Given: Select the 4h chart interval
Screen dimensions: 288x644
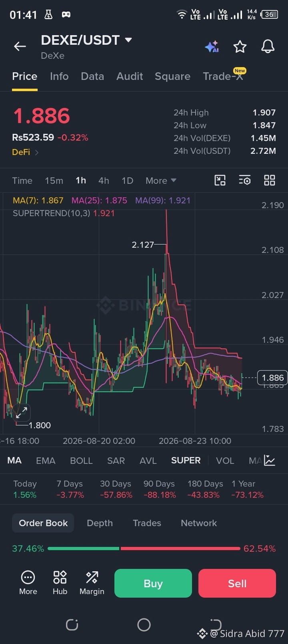Looking at the screenshot, I should [x=104, y=181].
